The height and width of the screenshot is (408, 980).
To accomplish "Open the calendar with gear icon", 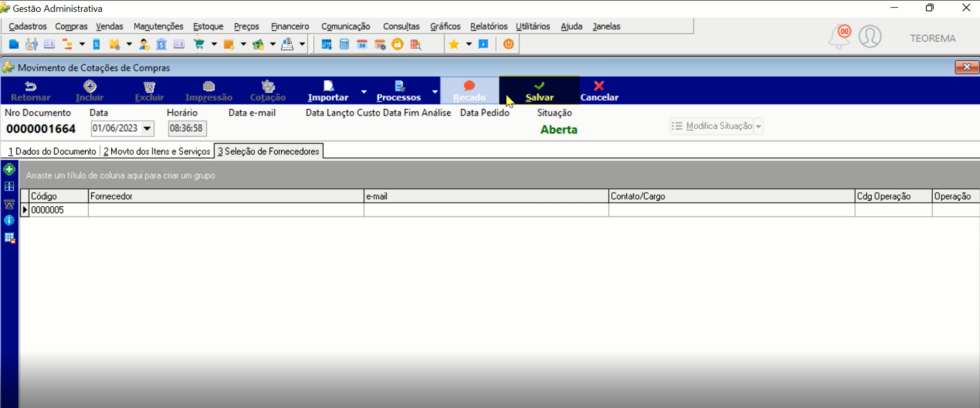I will 380,44.
